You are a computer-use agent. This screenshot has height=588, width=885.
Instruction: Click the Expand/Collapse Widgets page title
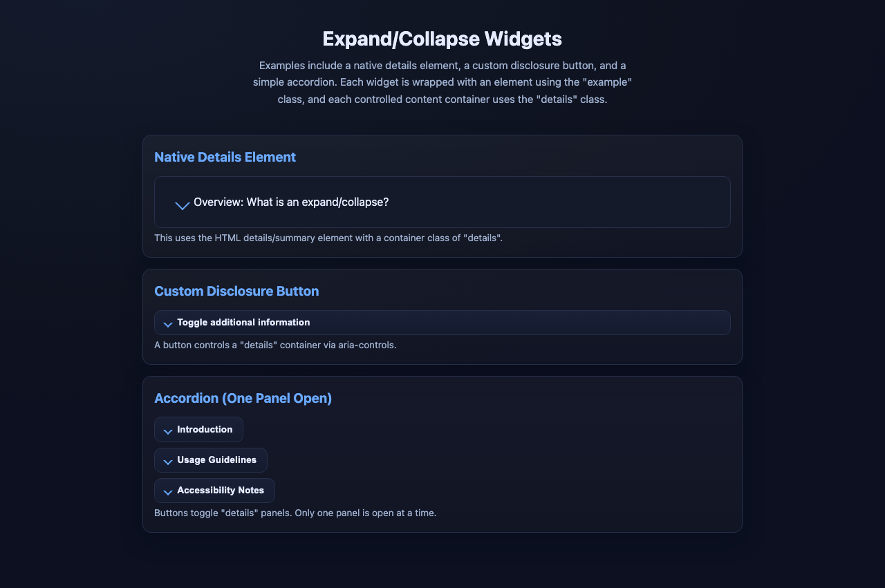442,39
